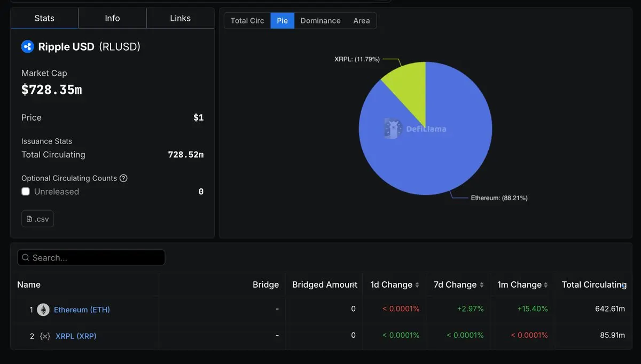This screenshot has height=364, width=641.
Task: Click the help icon beside Optional Circulating Counts
Action: (x=123, y=178)
